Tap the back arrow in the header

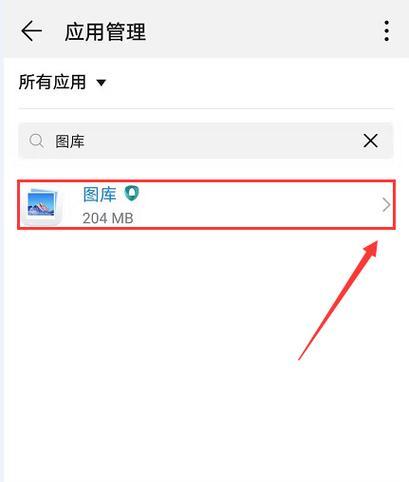tap(31, 31)
